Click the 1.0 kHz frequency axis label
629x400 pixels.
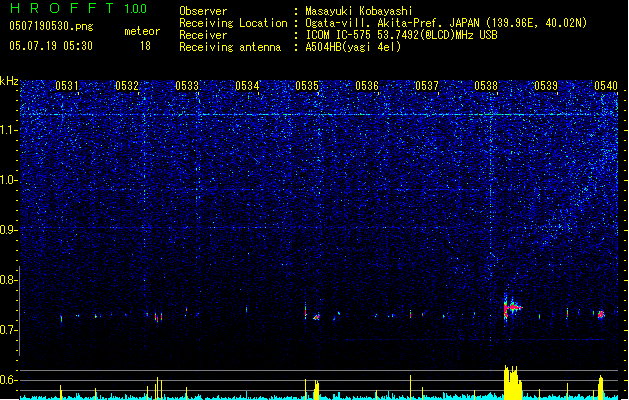pos(9,180)
